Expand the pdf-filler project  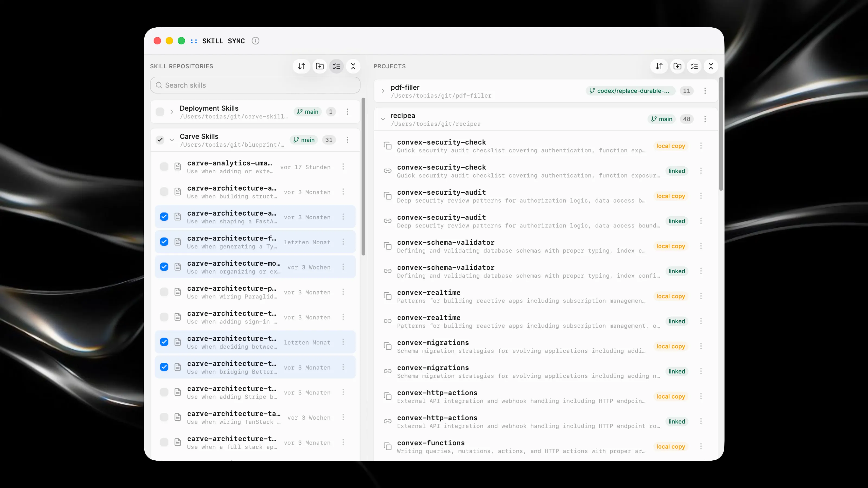tap(383, 91)
